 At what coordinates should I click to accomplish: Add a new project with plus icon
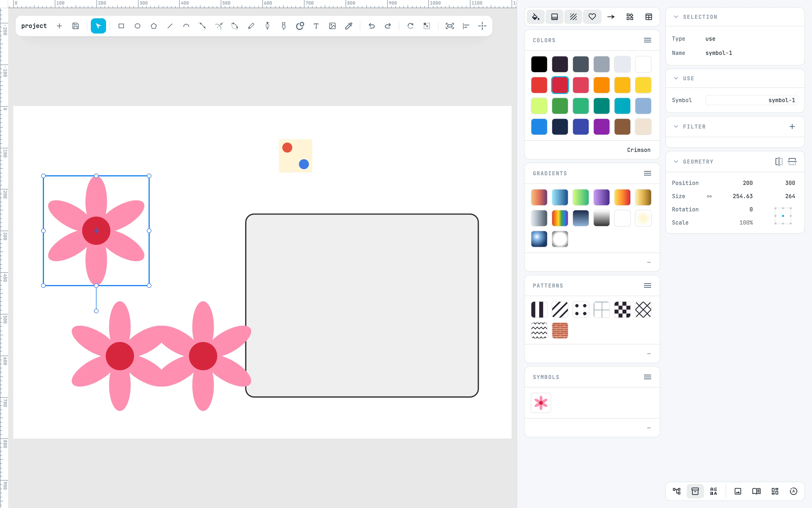click(x=59, y=26)
